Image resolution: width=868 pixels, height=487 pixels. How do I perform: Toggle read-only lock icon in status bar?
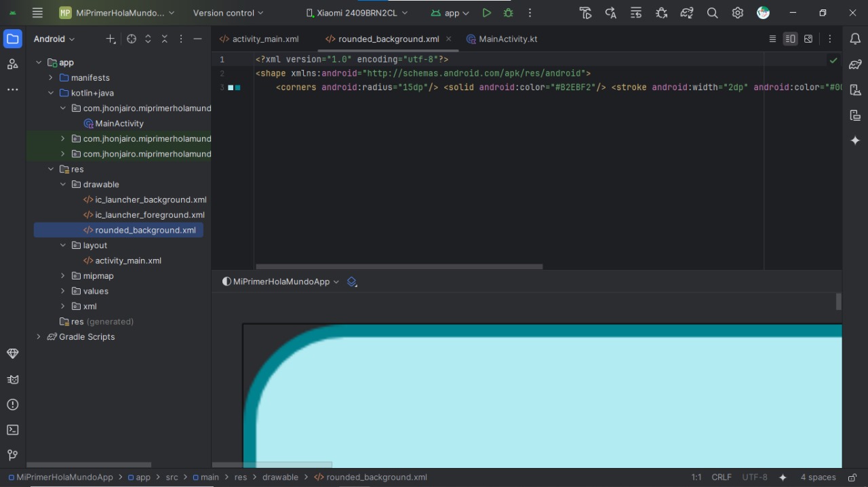point(852,478)
